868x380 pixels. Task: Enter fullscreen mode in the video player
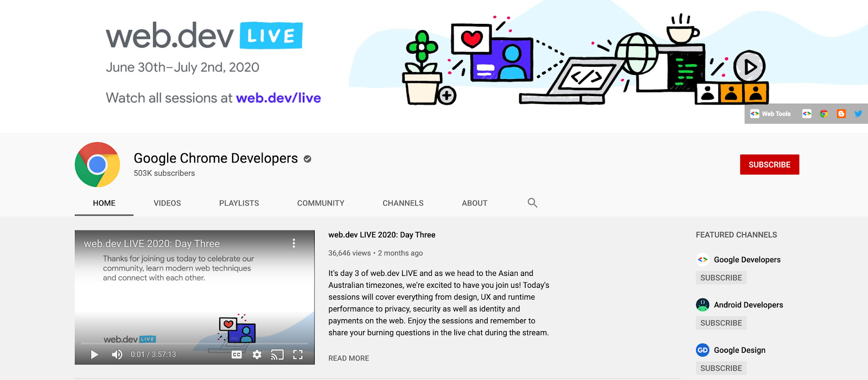click(298, 355)
